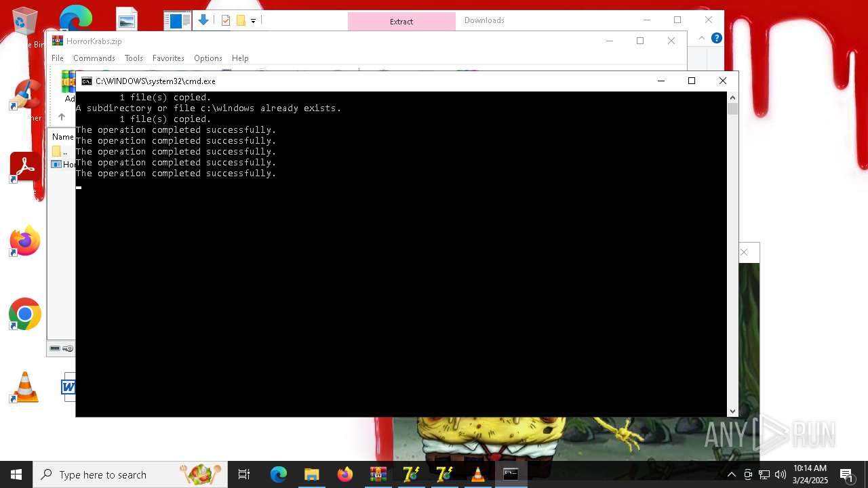Switch to first 7-Zip SFX taskbar item
Screen dimensions: 868x488
point(412,474)
